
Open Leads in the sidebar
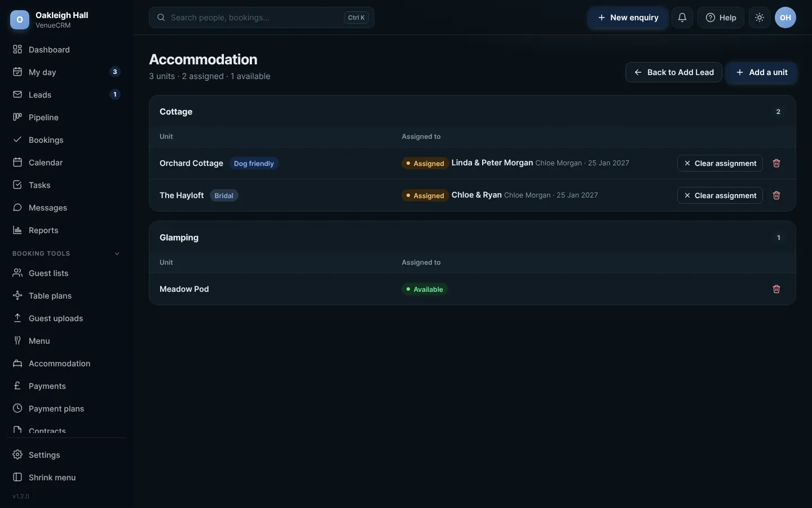click(x=67, y=95)
